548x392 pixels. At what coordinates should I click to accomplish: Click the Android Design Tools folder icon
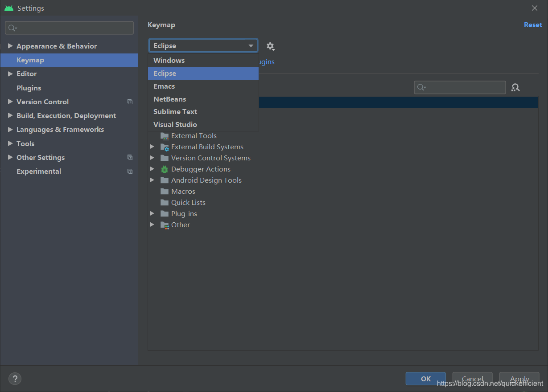point(164,180)
